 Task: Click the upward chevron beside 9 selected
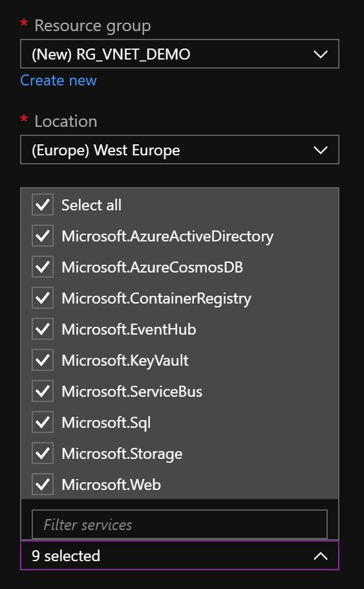[321, 556]
